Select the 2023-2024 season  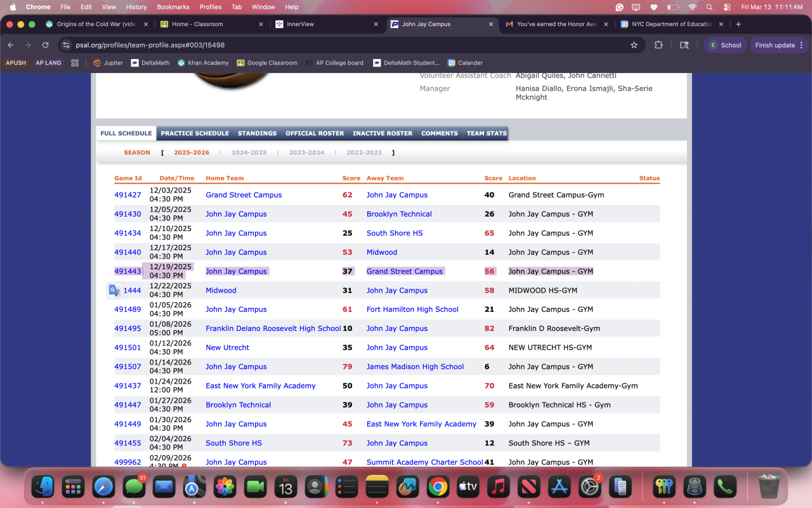pyautogui.click(x=306, y=152)
